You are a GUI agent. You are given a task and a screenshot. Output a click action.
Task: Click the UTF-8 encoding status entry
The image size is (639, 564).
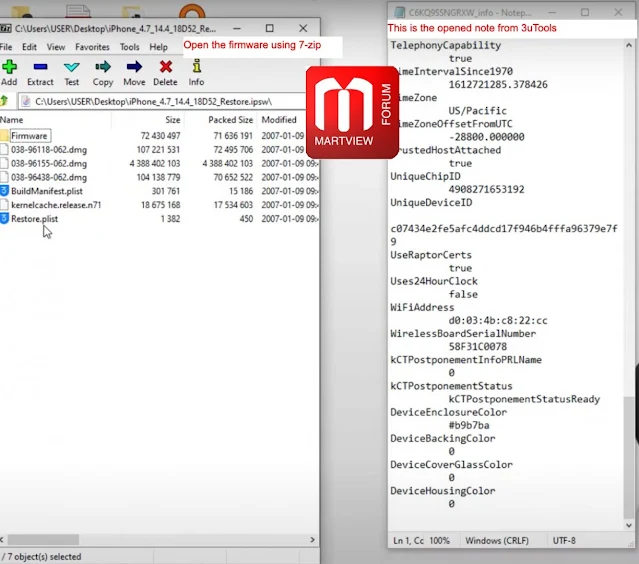click(564, 541)
